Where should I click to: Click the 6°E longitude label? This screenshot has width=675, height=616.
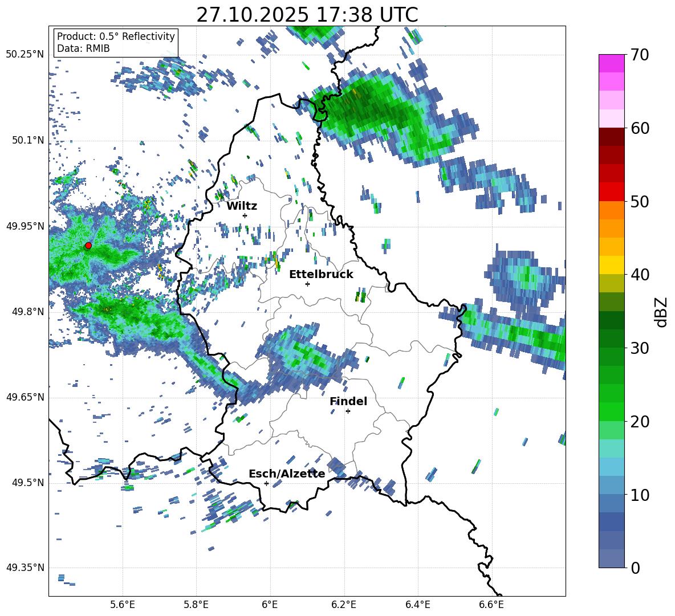click(x=270, y=605)
